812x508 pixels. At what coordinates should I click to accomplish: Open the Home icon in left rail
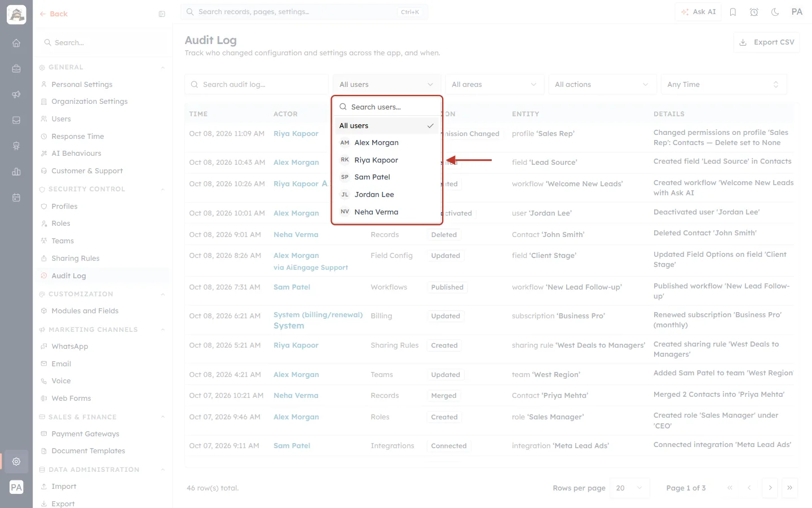(16, 43)
